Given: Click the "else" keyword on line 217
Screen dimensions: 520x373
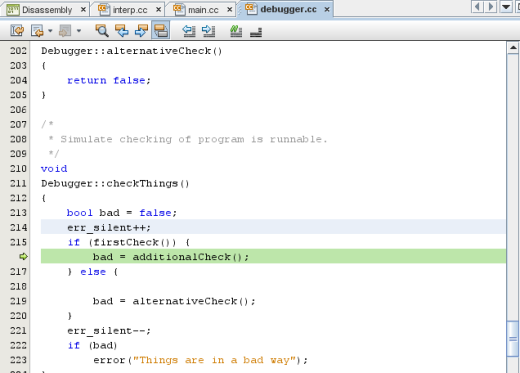Looking at the screenshot, I should pos(93,272).
